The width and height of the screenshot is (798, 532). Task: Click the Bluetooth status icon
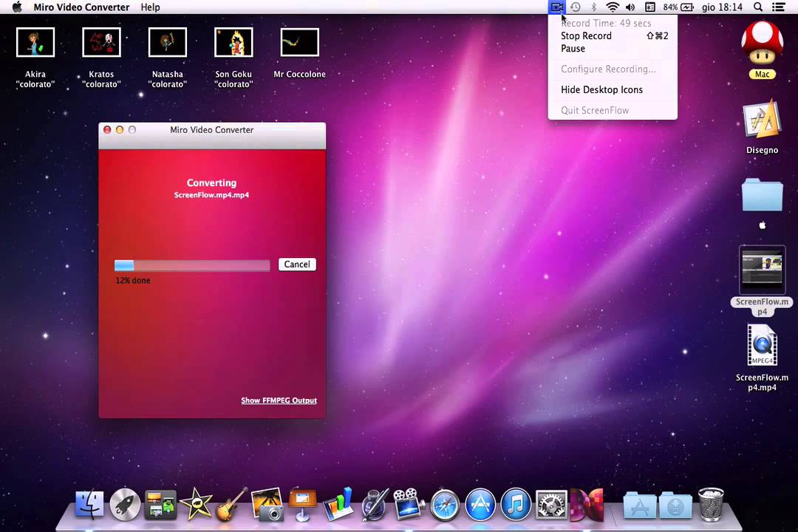click(593, 7)
